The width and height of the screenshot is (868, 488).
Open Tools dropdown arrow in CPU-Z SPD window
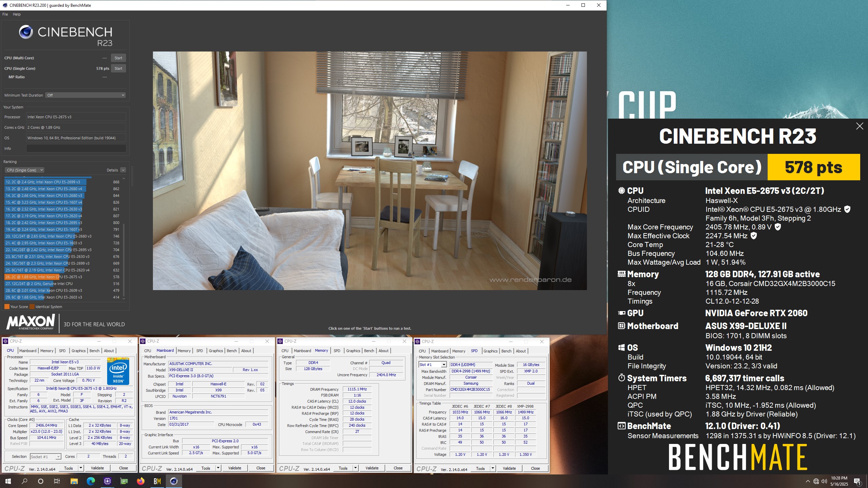tap(493, 468)
